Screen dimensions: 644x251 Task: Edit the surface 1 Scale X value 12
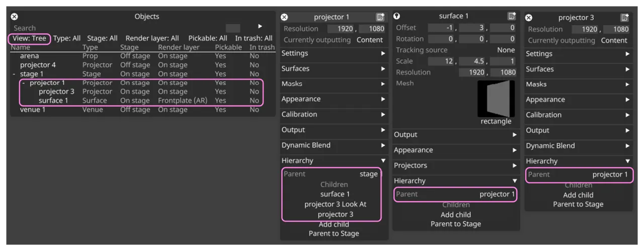coord(441,61)
